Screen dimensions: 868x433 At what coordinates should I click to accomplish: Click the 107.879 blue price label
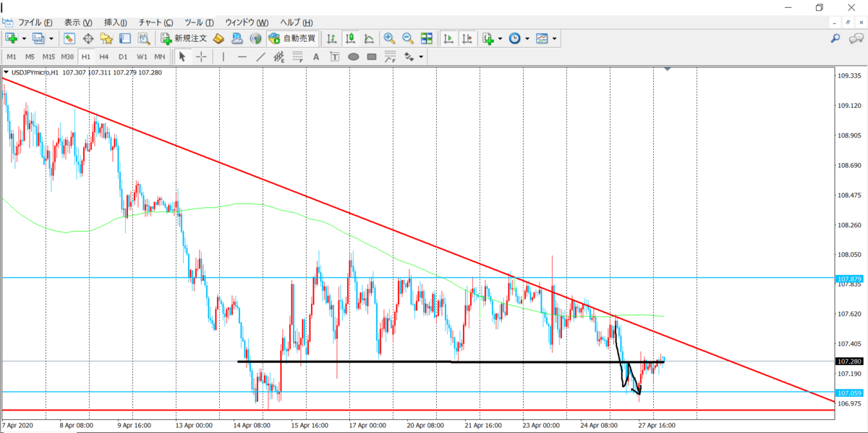click(x=848, y=279)
